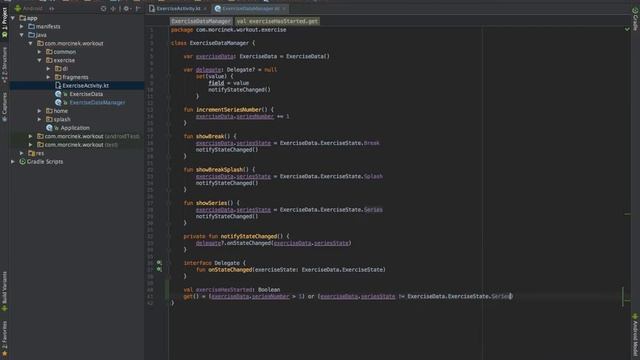Screen dimensions: 640x360
Task: Collapse the exercise package
Action: click(40, 60)
